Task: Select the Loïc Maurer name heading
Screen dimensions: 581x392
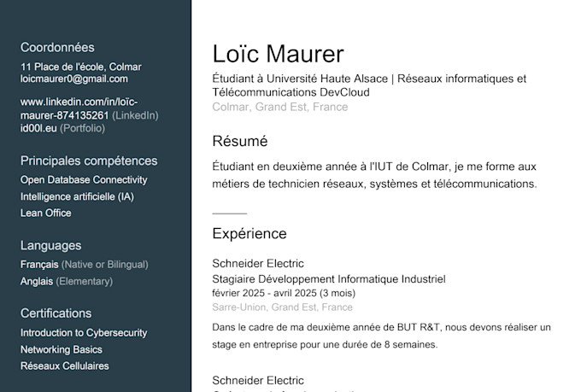Action: pyautogui.click(x=278, y=54)
